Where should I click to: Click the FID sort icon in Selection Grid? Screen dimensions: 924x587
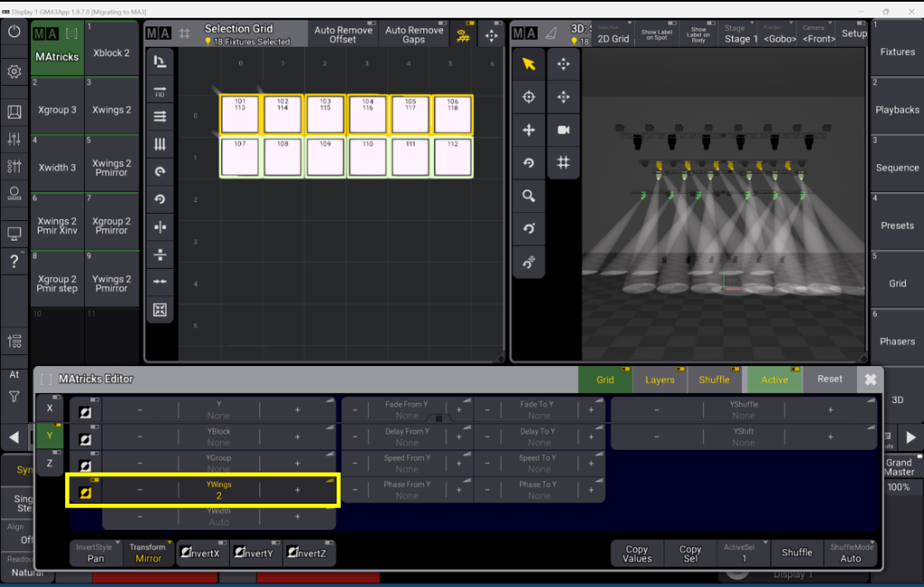tap(160, 89)
